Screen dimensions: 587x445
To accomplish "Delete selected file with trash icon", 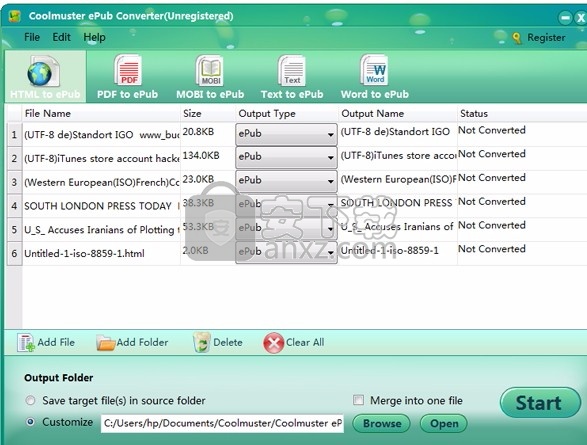I will [x=202, y=342].
